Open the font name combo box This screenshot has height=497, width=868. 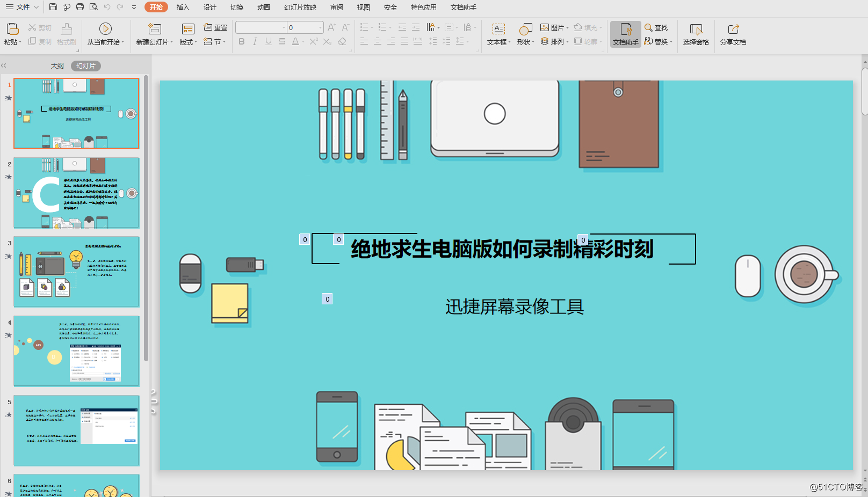261,27
